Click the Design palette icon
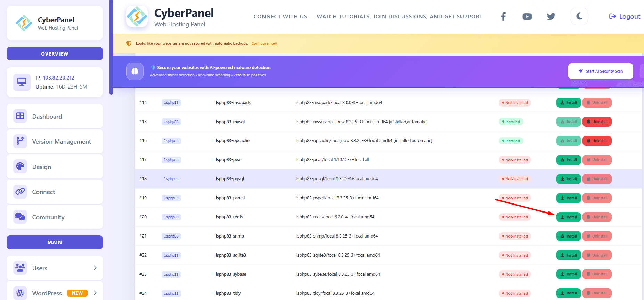 pyautogui.click(x=20, y=166)
